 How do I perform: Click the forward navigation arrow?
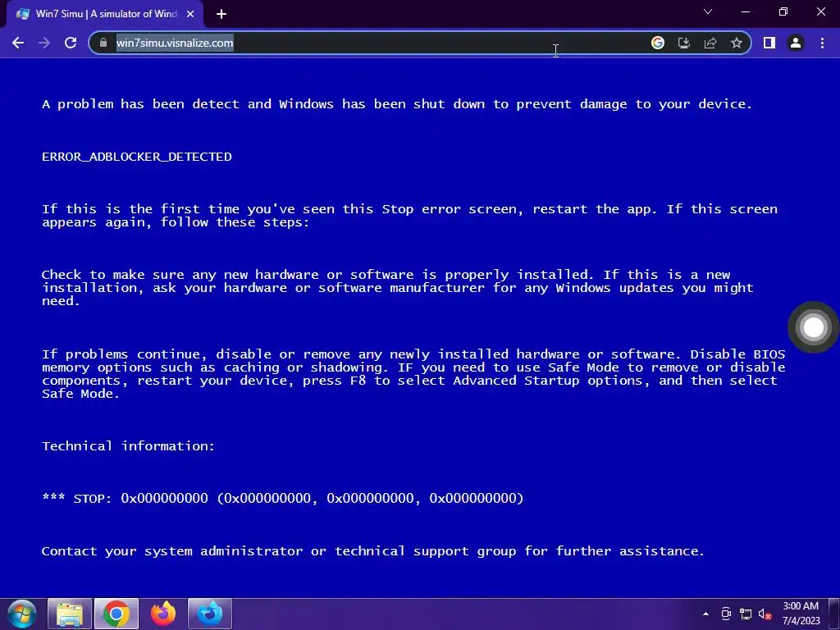(44, 43)
